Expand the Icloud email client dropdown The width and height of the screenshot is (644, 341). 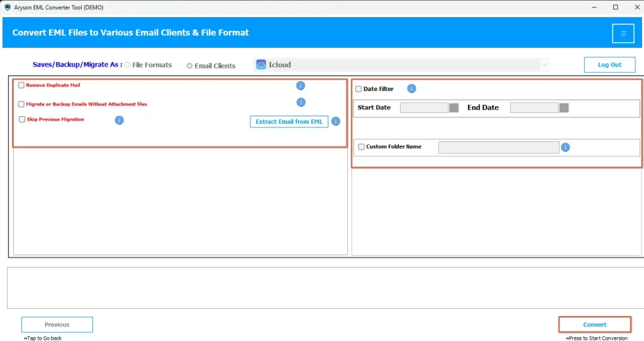[544, 65]
